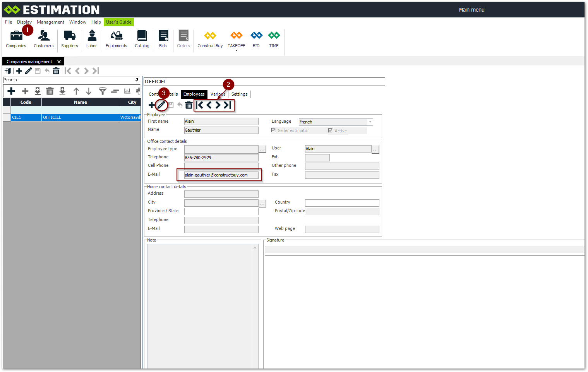The image size is (588, 372).
Task: Open the User's Guide
Action: click(x=118, y=22)
